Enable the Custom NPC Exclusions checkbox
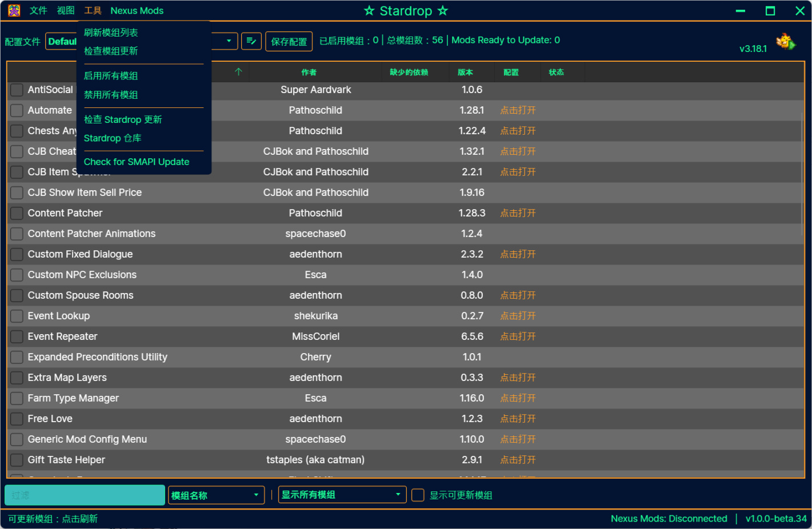The width and height of the screenshot is (812, 529). [17, 275]
